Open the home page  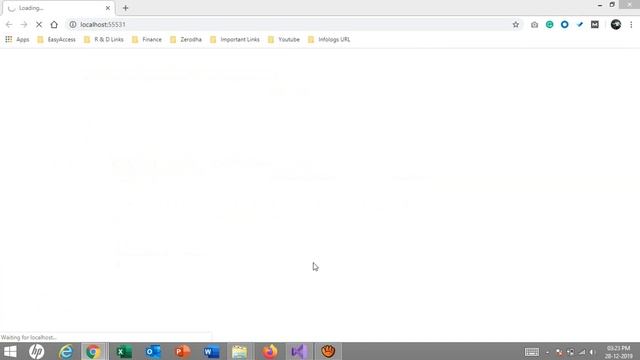[54, 24]
